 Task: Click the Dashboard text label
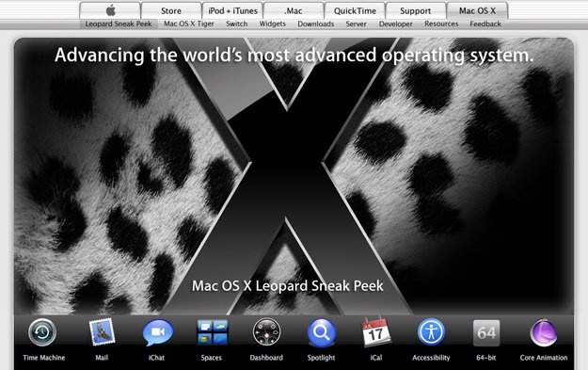coord(266,358)
